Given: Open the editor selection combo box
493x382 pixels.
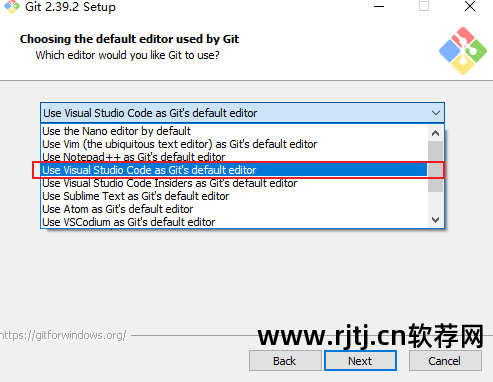Looking at the screenshot, I should tap(242, 113).
